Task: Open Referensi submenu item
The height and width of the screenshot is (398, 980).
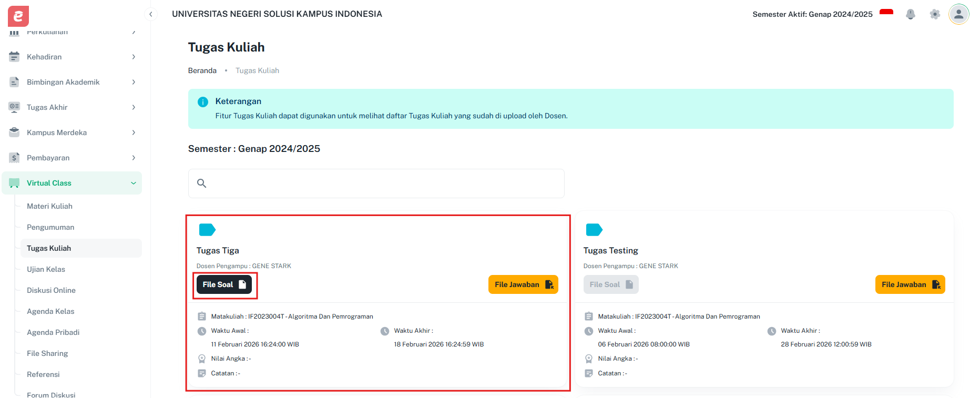Action: (x=81, y=374)
